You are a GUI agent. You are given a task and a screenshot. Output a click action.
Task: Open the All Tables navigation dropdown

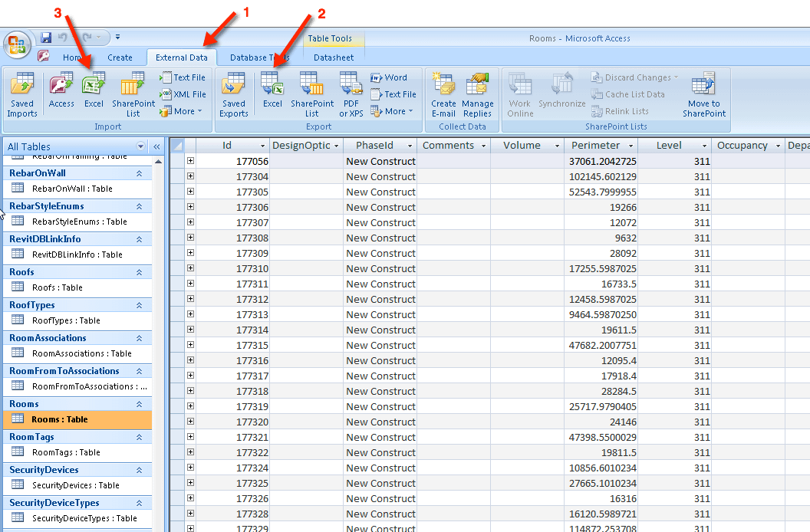click(140, 146)
